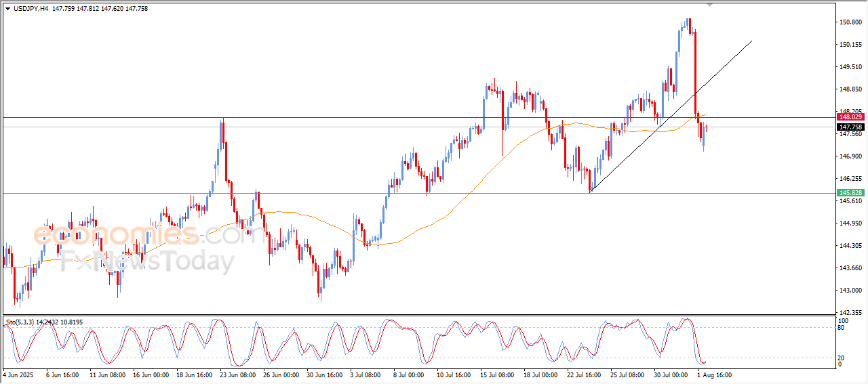Select the chart shift triangle marker at top

[710, 5]
